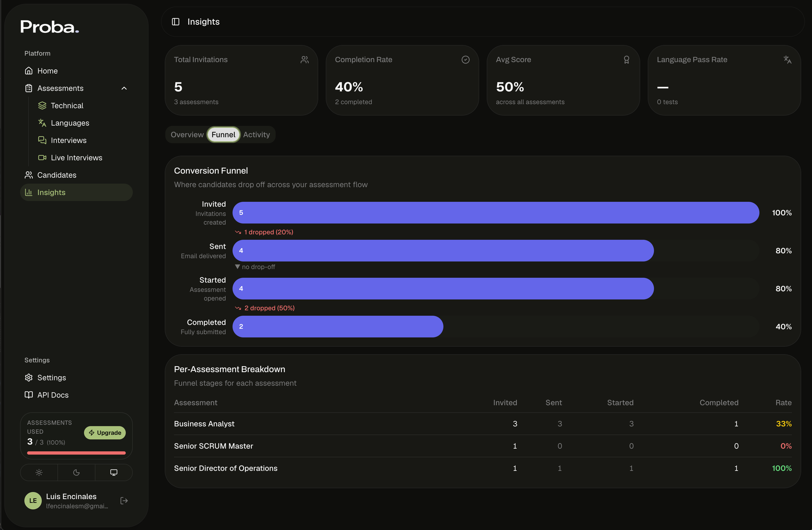
Task: Click the 40% completion rate value
Action: (x=349, y=87)
